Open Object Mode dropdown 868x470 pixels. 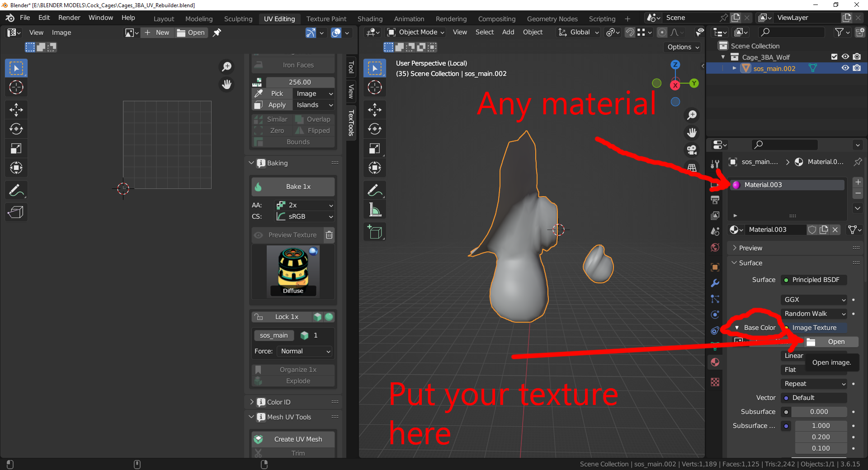[x=416, y=32]
